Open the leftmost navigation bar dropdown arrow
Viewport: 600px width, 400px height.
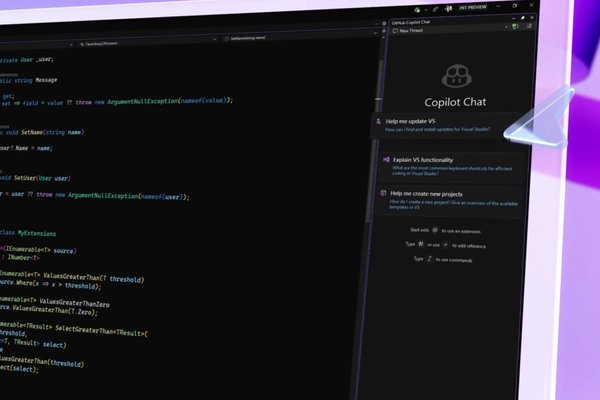pos(71,45)
